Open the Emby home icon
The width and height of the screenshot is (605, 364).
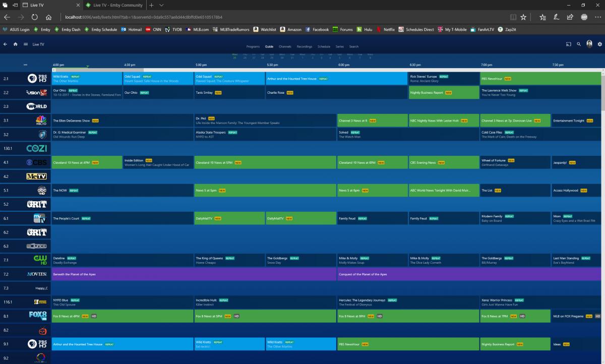pyautogui.click(x=16, y=44)
